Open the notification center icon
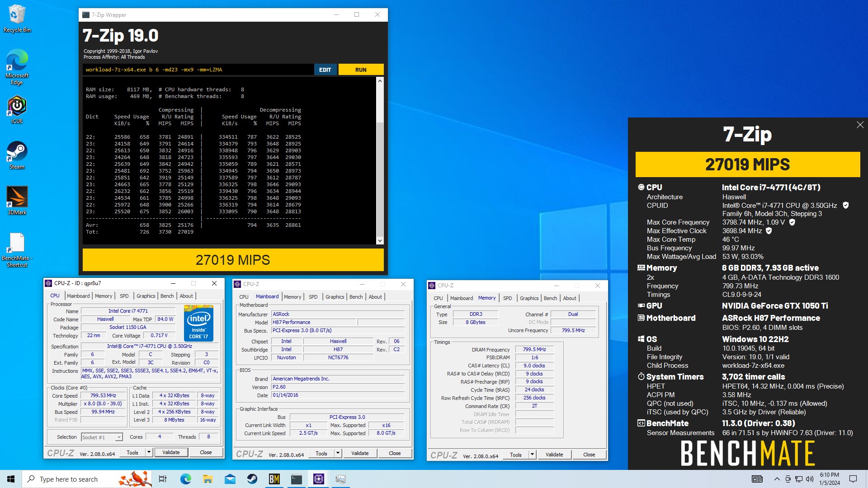868x488 pixels. click(x=853, y=479)
